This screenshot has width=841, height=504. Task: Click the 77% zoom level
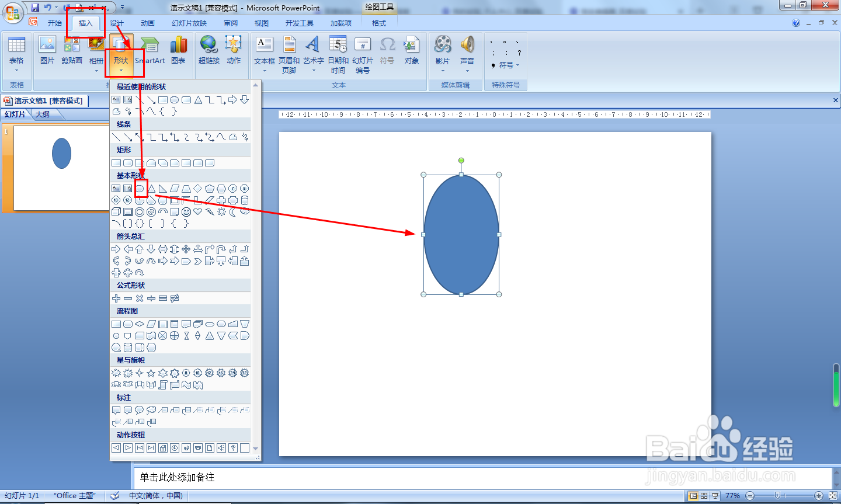(x=732, y=496)
